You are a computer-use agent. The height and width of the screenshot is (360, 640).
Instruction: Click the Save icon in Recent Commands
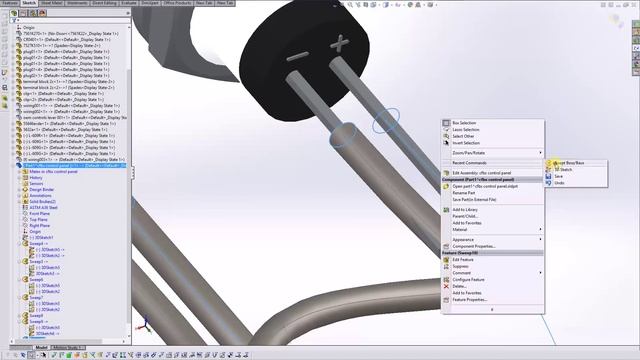(x=548, y=176)
